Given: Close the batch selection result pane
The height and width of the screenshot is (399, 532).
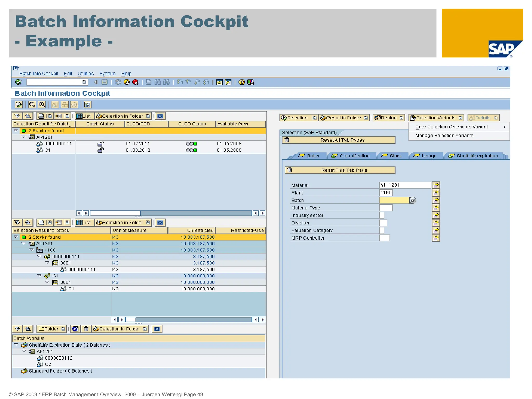Looking at the screenshot, I should pyautogui.click(x=160, y=116).
